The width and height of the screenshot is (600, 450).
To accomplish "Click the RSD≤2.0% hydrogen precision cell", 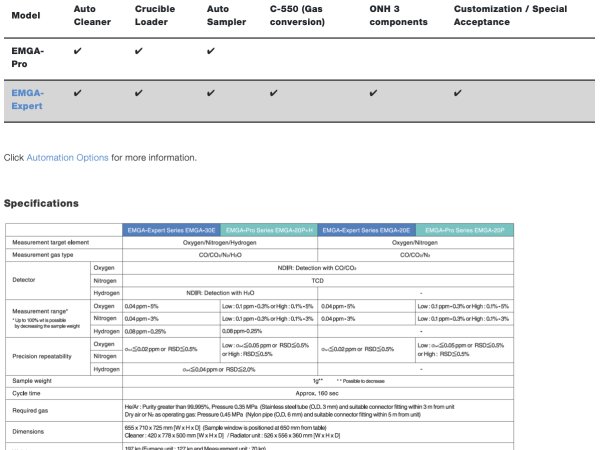I will [220, 370].
